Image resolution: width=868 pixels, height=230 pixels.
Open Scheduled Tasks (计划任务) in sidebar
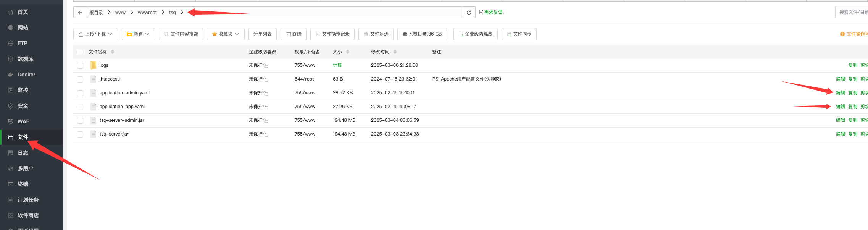28,200
